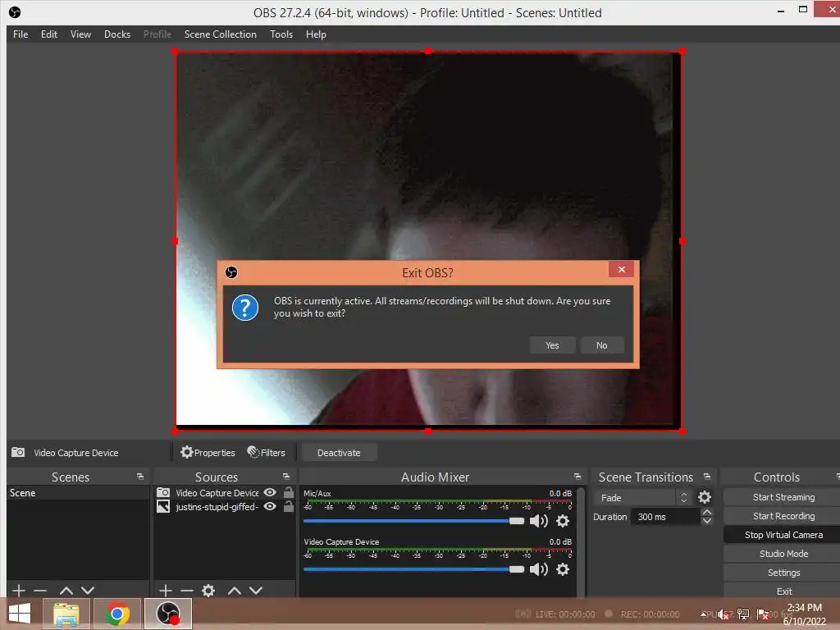The width and height of the screenshot is (840, 630).
Task: Click the Audio Mixer vertical scrollbar
Action: [x=582, y=541]
